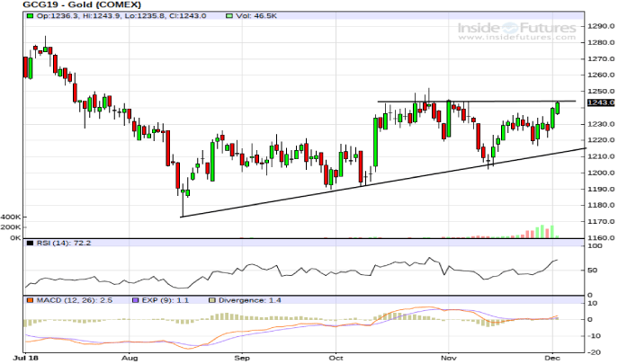The height and width of the screenshot is (364, 618).
Task: Click the Oct date axis label
Action: click(x=335, y=359)
